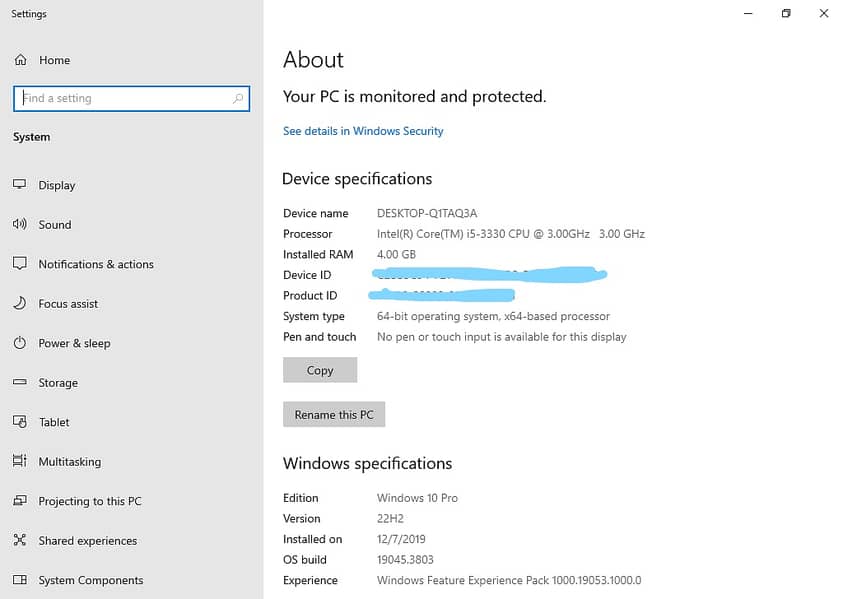The height and width of the screenshot is (599, 843).
Task: Click the Notifications & actions icon
Action: [x=19, y=263]
